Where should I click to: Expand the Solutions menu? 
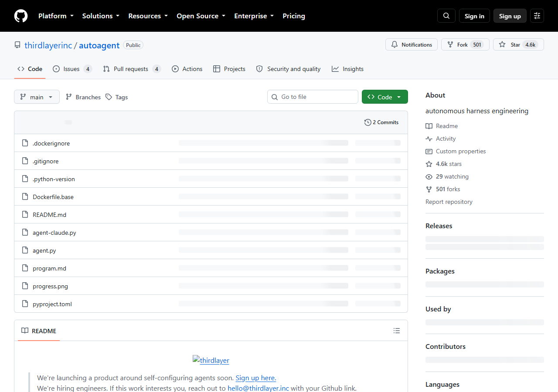[101, 16]
